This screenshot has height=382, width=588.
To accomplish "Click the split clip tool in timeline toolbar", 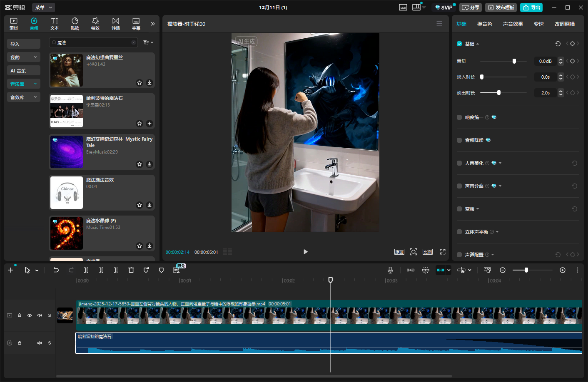I will click(86, 270).
